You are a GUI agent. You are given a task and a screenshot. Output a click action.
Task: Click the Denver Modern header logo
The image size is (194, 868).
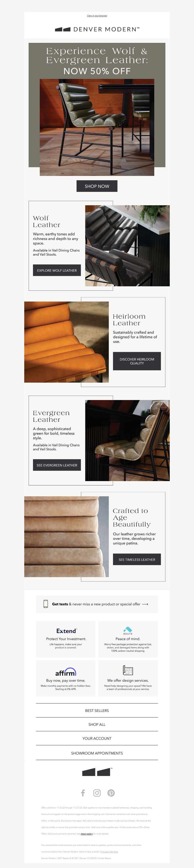tap(97, 29)
